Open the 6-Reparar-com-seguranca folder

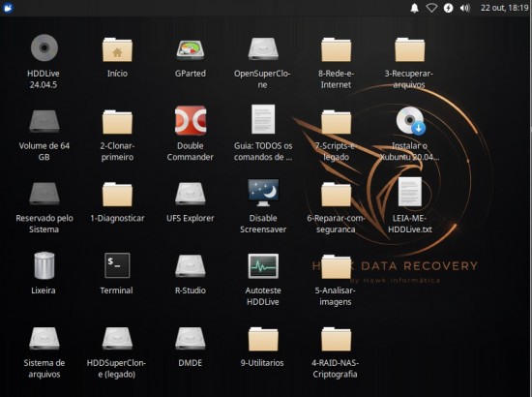click(x=336, y=195)
